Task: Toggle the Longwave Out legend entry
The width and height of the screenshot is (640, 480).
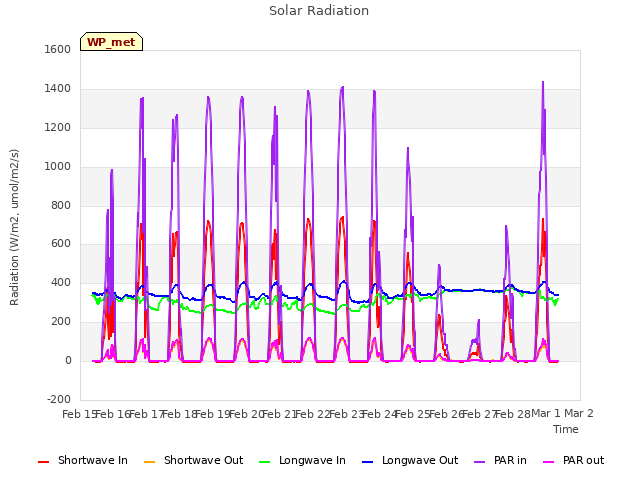Action: click(410, 460)
